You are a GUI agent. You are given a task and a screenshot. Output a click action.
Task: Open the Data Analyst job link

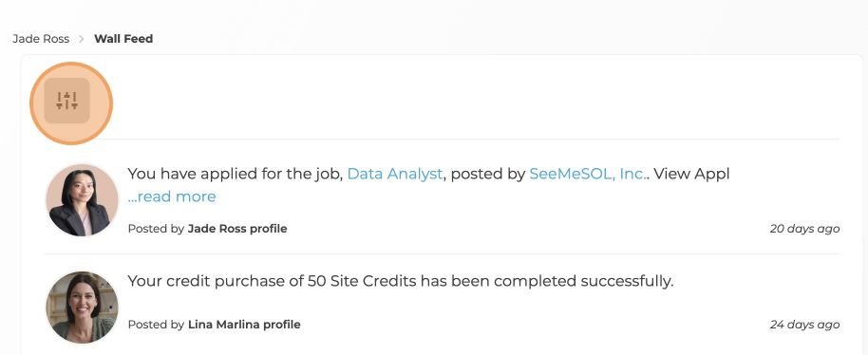395,174
